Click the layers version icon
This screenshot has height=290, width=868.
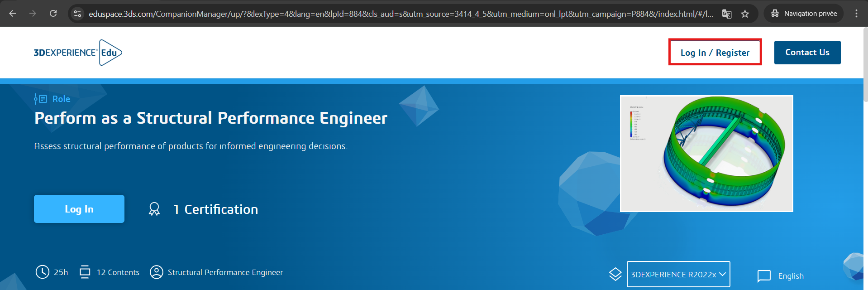point(615,274)
